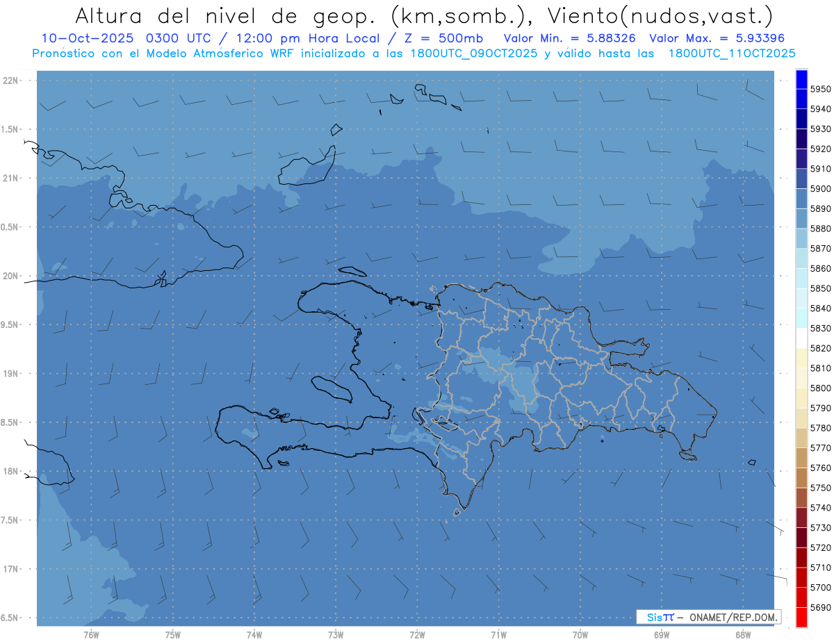Click the '6.5N' latitude label

click(x=10, y=618)
